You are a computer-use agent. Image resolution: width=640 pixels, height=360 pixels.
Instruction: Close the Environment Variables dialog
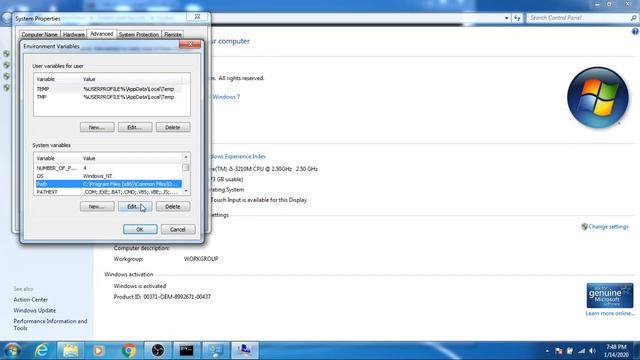(190, 44)
